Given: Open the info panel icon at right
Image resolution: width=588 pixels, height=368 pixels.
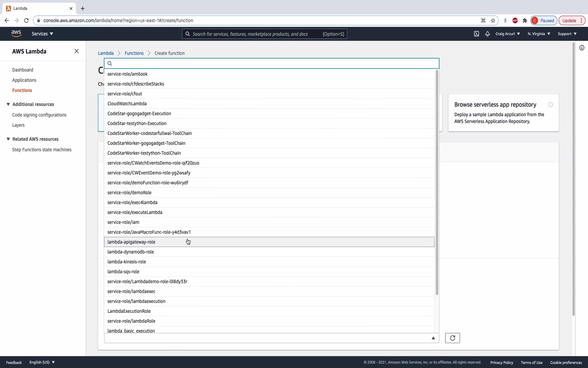Looking at the screenshot, I should [x=582, y=48].
